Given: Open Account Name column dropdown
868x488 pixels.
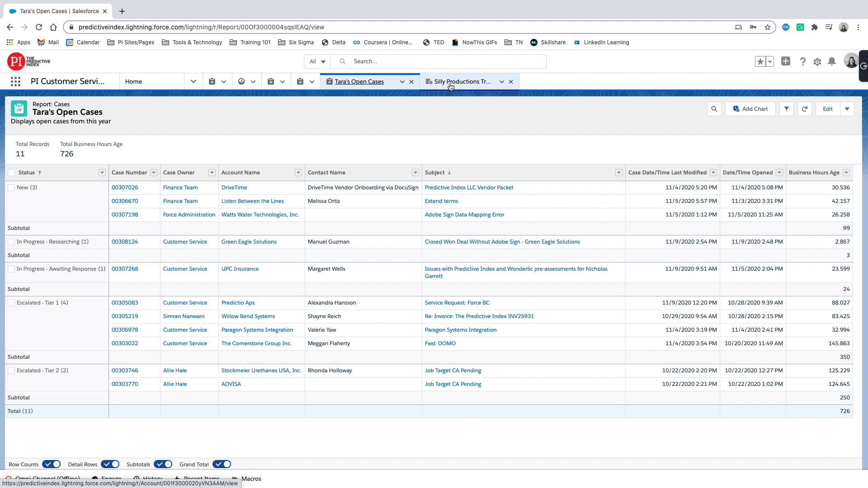Looking at the screenshot, I should tap(298, 173).
